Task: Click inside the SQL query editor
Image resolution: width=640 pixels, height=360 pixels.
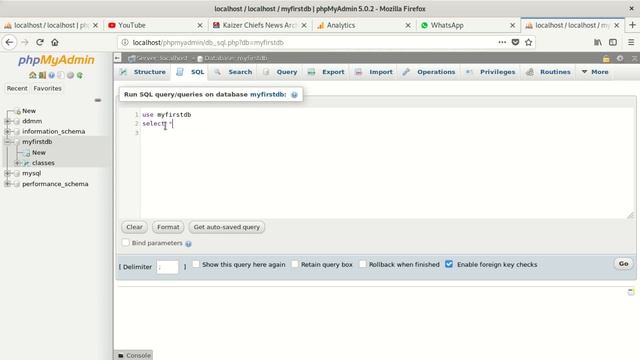Action: [387, 163]
